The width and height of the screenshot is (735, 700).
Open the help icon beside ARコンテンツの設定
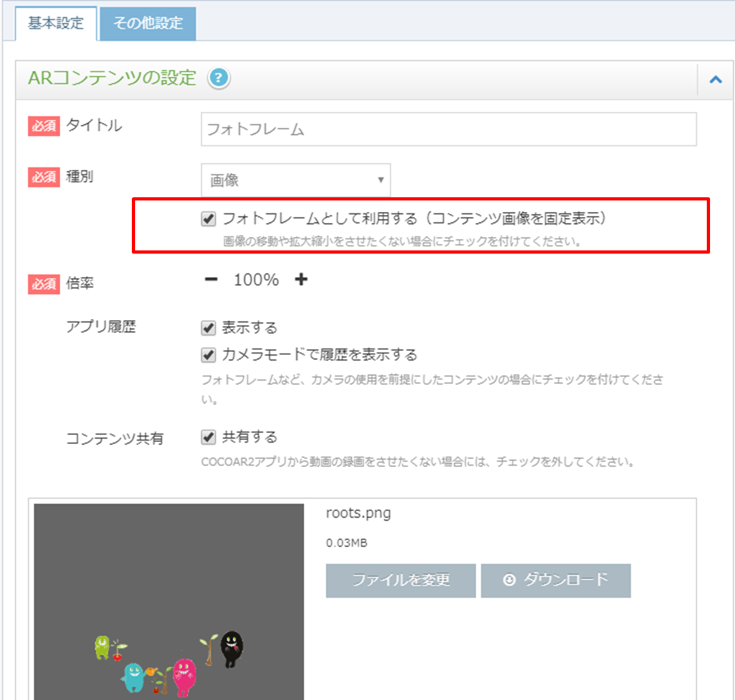[x=219, y=78]
